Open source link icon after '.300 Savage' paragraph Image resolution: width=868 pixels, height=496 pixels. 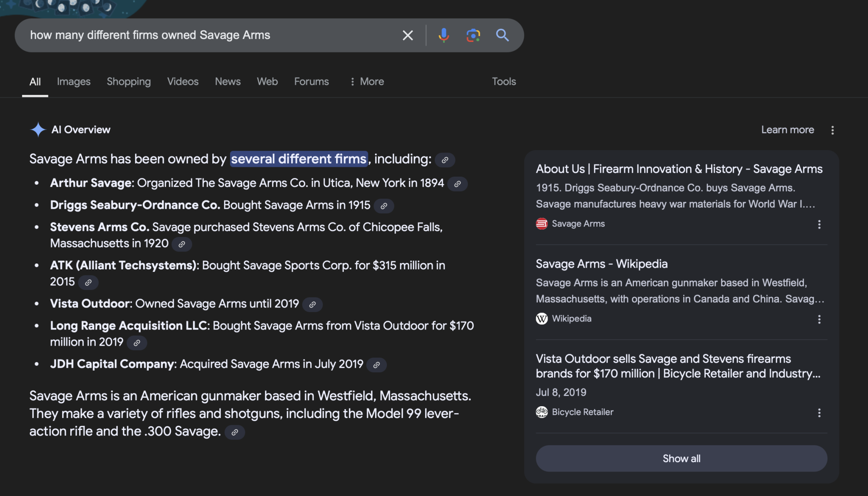(x=234, y=432)
